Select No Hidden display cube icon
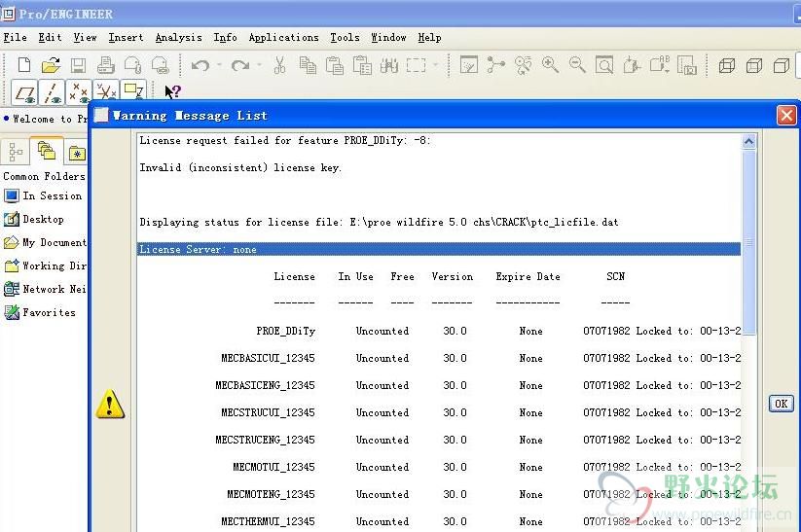 (x=782, y=65)
